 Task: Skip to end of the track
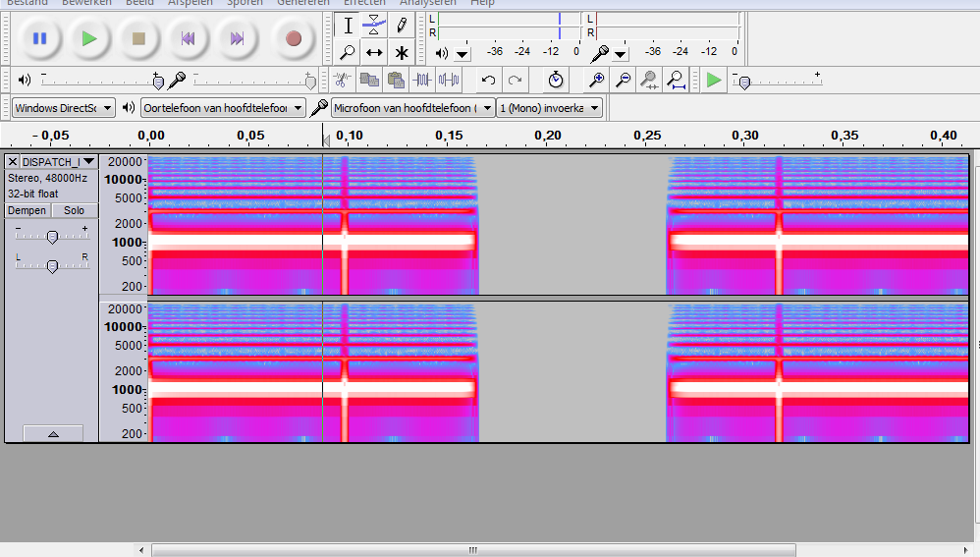237,38
